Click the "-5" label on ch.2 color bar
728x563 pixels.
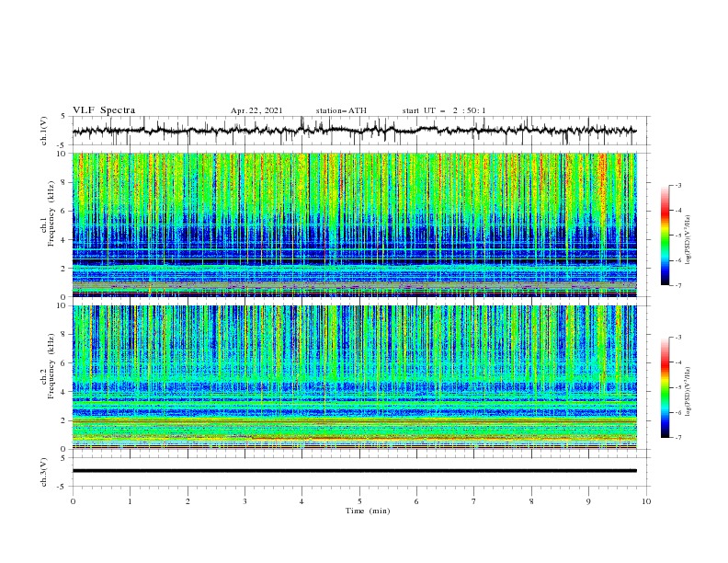tap(678, 387)
